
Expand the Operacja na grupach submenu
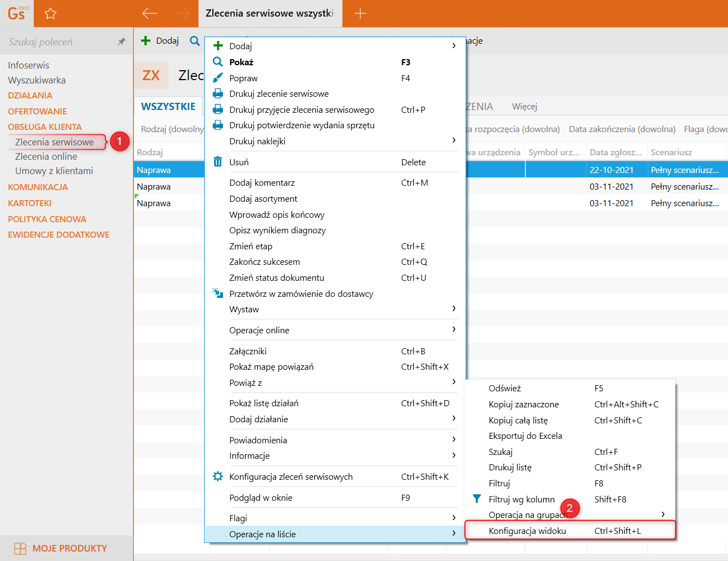[x=663, y=515]
